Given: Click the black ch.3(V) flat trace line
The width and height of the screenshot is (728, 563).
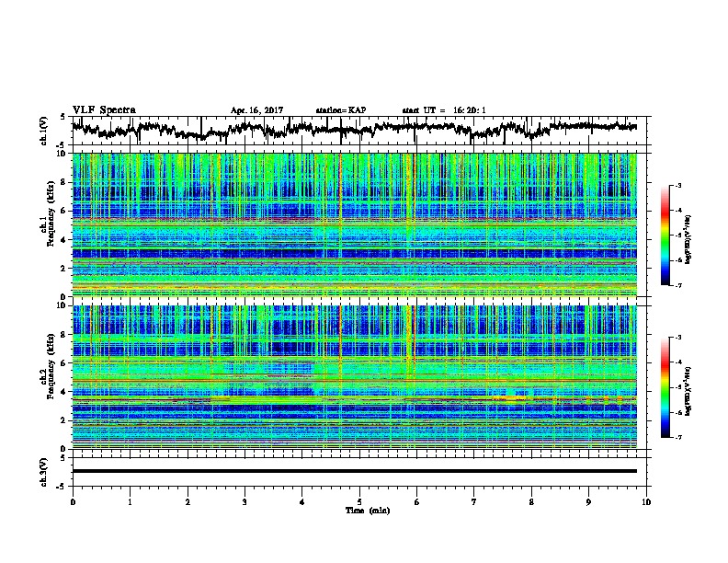Looking at the screenshot, I should click(355, 471).
